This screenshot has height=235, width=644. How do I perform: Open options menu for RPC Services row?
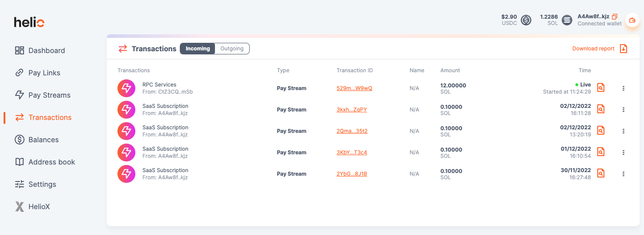tap(623, 88)
